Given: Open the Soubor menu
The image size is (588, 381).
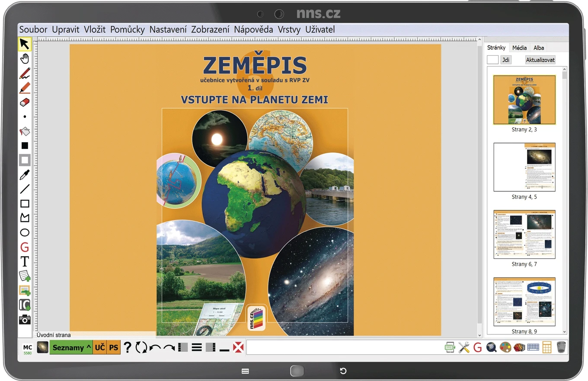Looking at the screenshot, I should coord(33,30).
